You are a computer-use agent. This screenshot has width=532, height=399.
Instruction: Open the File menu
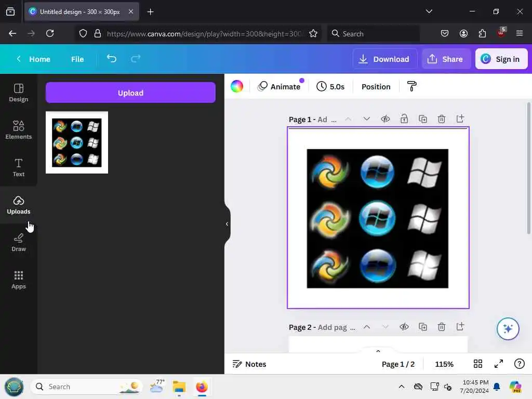[x=77, y=59]
